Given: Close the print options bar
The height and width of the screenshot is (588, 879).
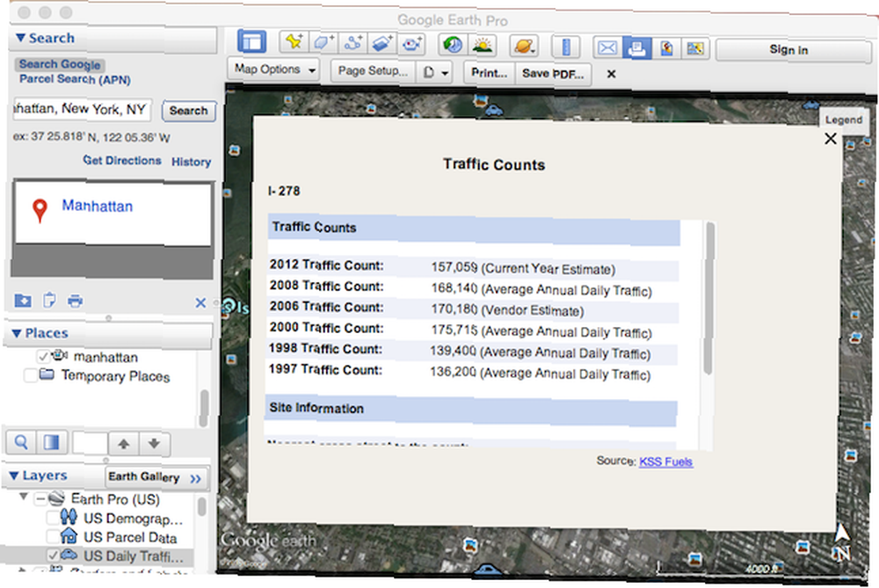Looking at the screenshot, I should (x=611, y=74).
